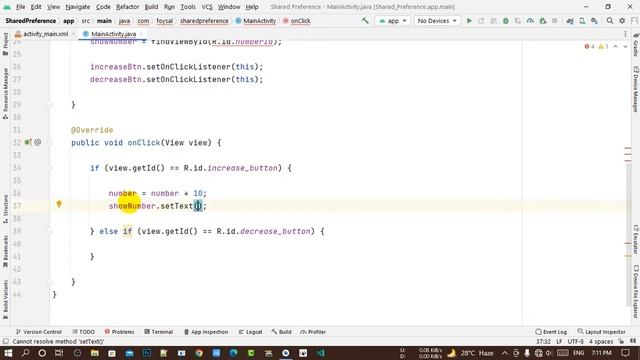Open the VCS menu
Viewport: 640px width, 360px height.
point(207,7)
